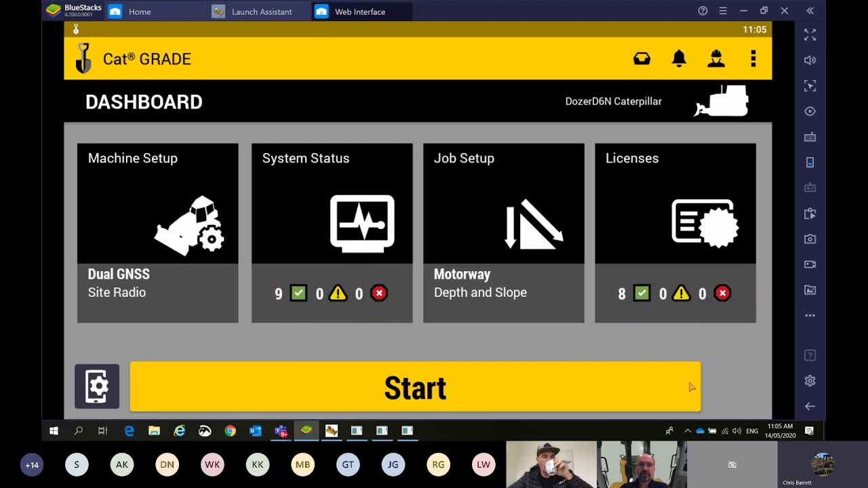Open the inbox tray icon in Cat GRADE header

tap(642, 59)
